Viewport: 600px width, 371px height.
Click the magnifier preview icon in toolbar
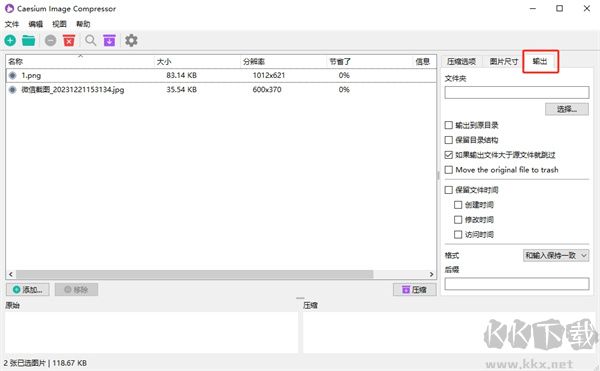pos(91,40)
